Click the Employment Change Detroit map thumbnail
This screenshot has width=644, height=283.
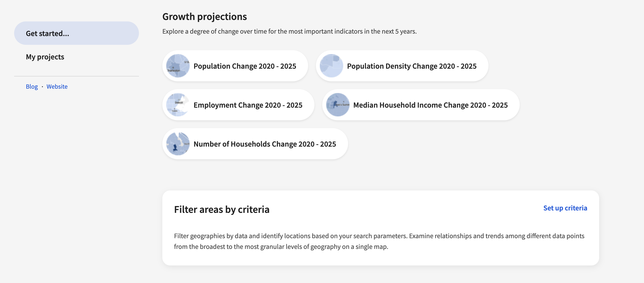[178, 105]
